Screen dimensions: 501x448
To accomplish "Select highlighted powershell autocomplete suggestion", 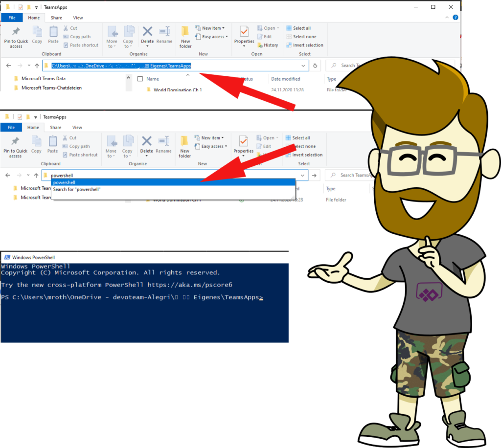I will pyautogui.click(x=173, y=182).
